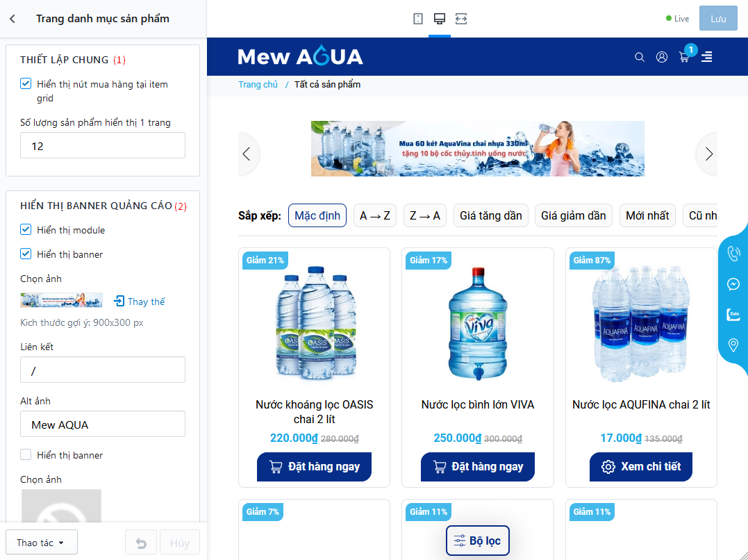Screen dimensions: 748x560
Task: Uncheck Hiển thị nút mua hàng tại item grid
Action: [26, 83]
